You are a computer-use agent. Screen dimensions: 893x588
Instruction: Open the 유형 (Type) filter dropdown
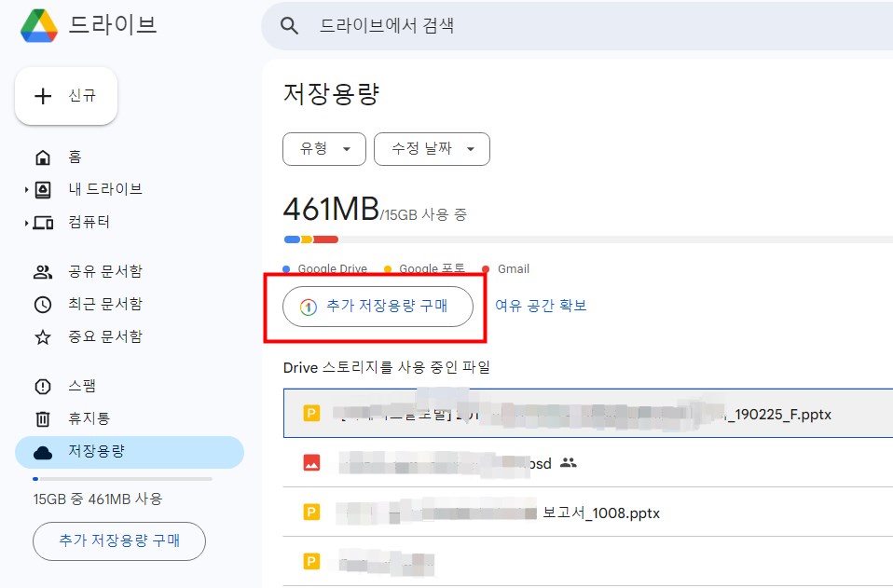[x=323, y=148]
